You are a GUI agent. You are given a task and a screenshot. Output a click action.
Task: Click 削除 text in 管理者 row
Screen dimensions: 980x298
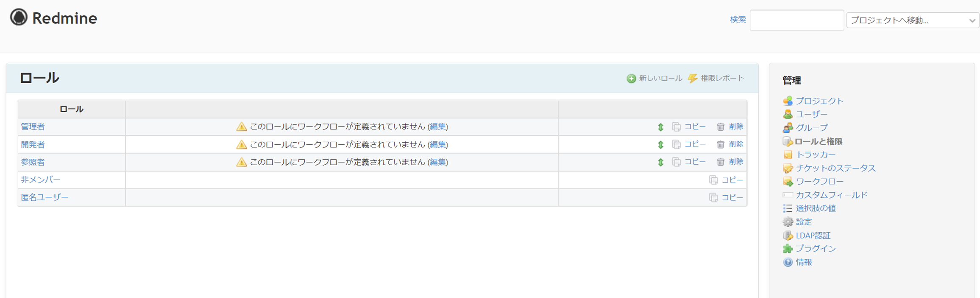[736, 127]
